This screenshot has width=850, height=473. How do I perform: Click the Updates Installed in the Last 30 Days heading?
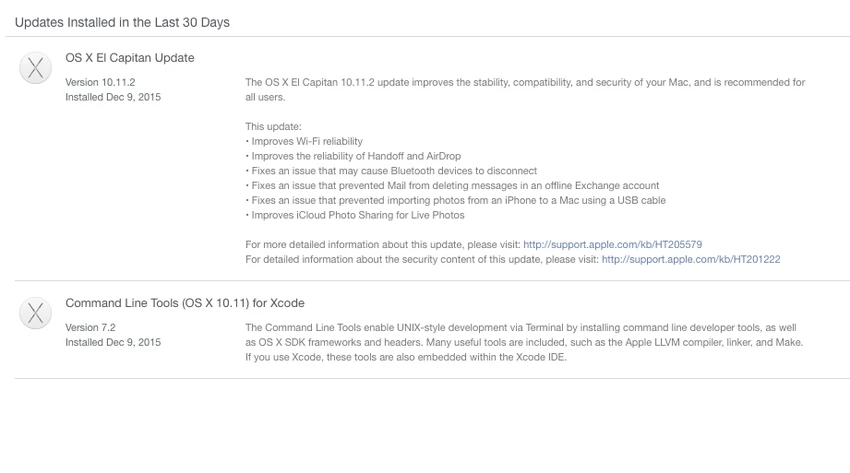click(122, 22)
